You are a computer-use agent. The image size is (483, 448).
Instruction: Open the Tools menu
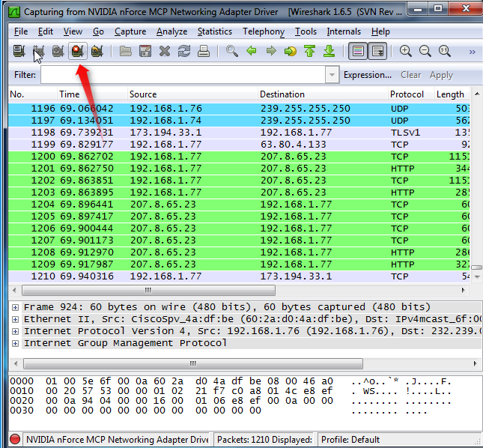tap(306, 31)
